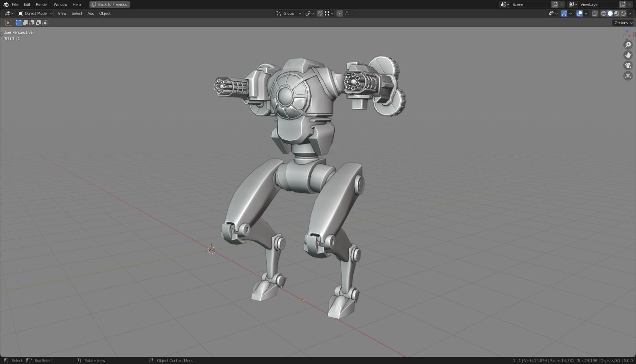Click the Back to Previous button
636x364 pixels.
110,4
